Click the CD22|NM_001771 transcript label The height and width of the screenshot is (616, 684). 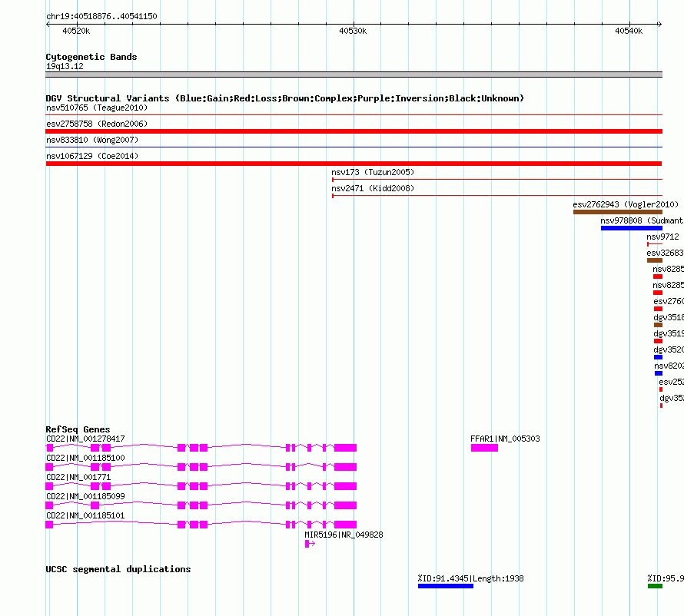(78, 477)
